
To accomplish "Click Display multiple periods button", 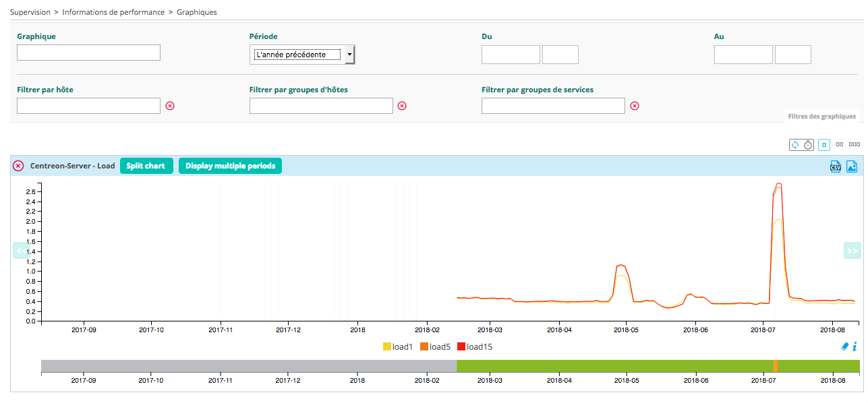I will pos(230,166).
